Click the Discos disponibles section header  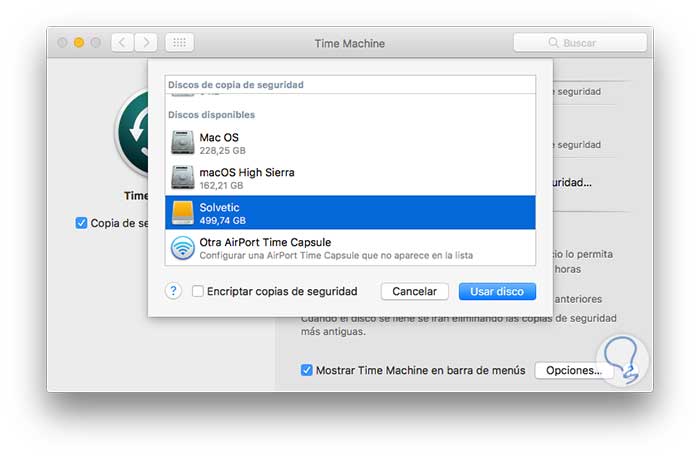point(212,115)
